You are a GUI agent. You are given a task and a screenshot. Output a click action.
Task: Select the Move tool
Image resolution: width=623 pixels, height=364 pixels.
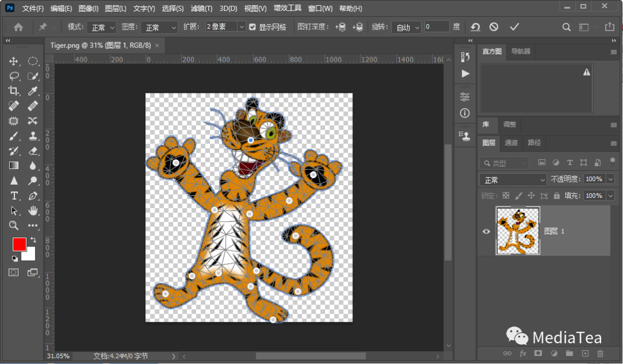tap(13, 61)
